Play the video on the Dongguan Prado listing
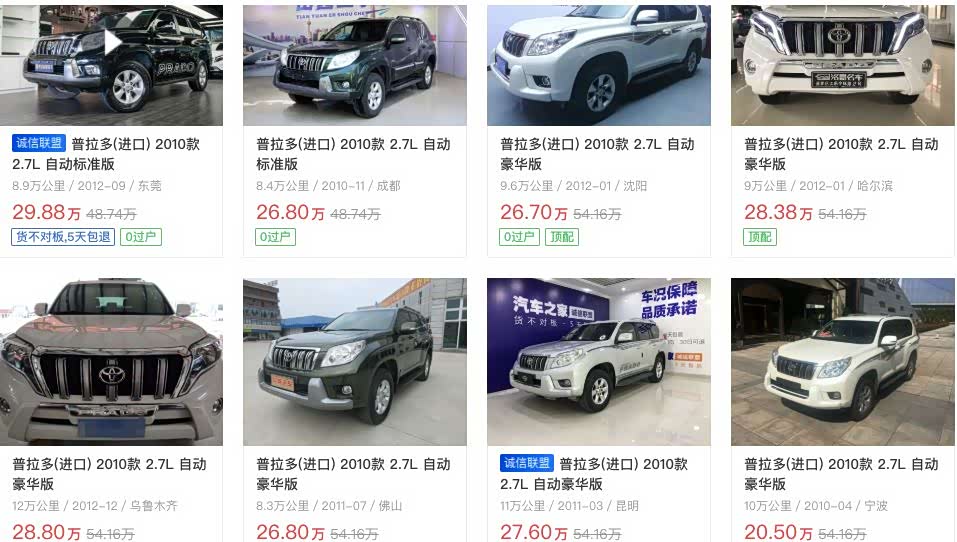957x542 pixels. 112,43
